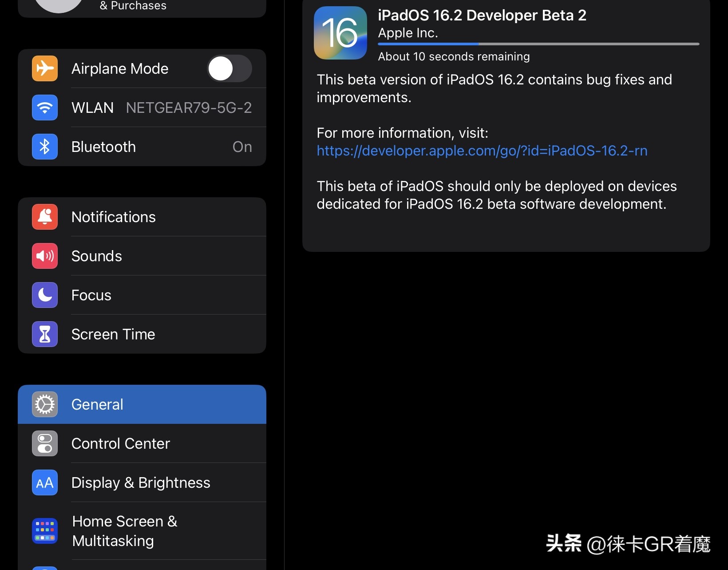728x570 pixels.
Task: Click the update download progress bar
Action: [538, 44]
